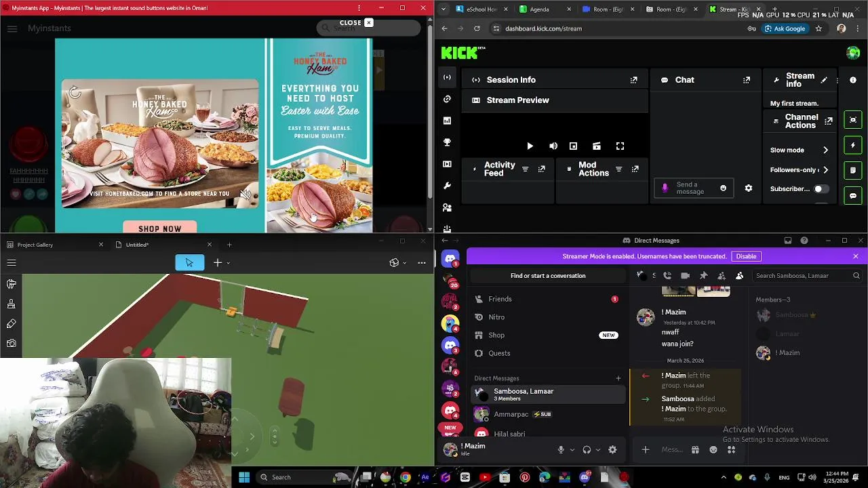Viewport: 868px width, 488px height.
Task: Open the Kick sidebar analytics chart icon
Action: click(447, 121)
